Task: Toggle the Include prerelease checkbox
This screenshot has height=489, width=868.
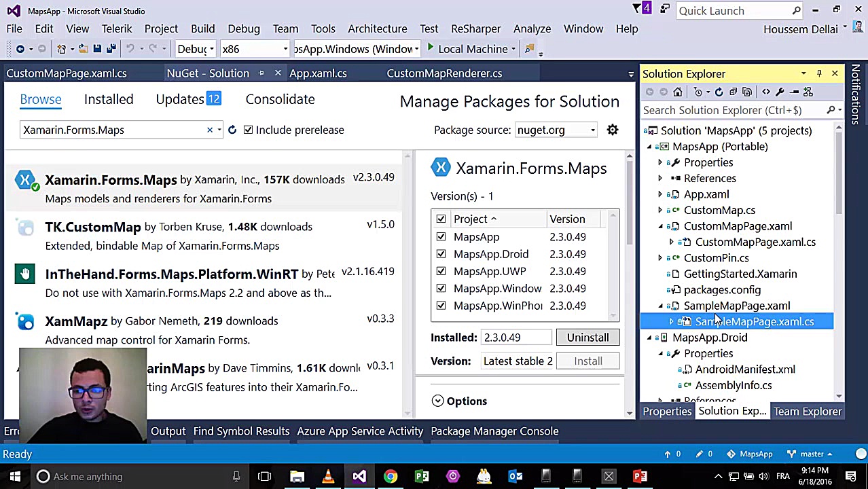Action: (248, 130)
